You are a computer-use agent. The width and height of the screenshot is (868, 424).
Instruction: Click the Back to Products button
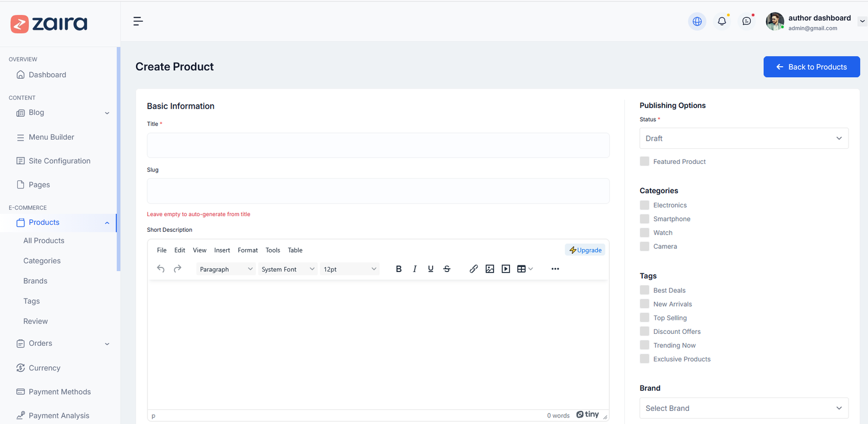[x=812, y=67]
